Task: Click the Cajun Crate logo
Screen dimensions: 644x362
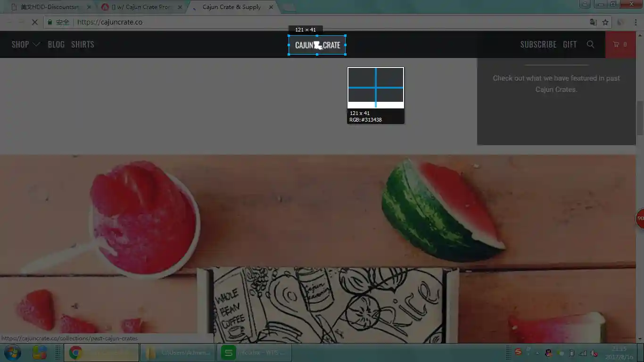Action: tap(317, 45)
